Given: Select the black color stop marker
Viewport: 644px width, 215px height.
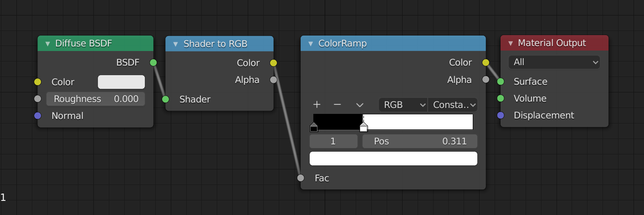Looking at the screenshot, I should pos(314,128).
